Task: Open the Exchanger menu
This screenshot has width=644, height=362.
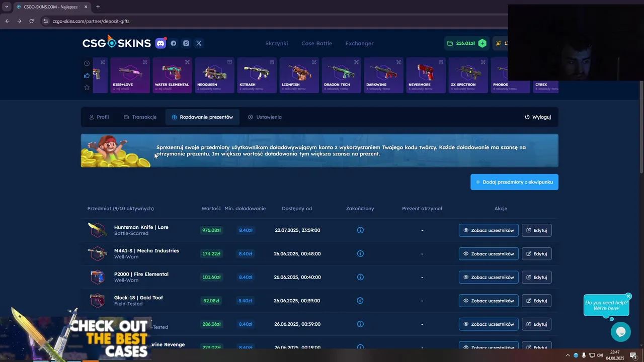Action: click(x=359, y=43)
